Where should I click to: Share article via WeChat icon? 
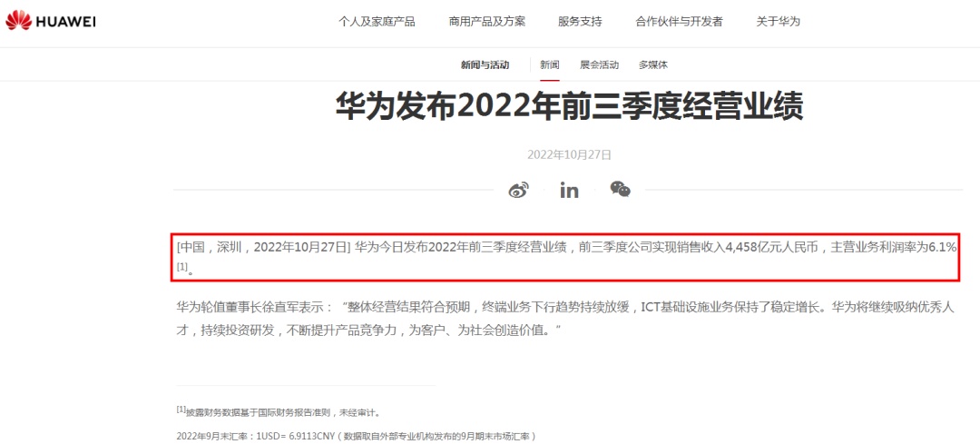pos(620,190)
